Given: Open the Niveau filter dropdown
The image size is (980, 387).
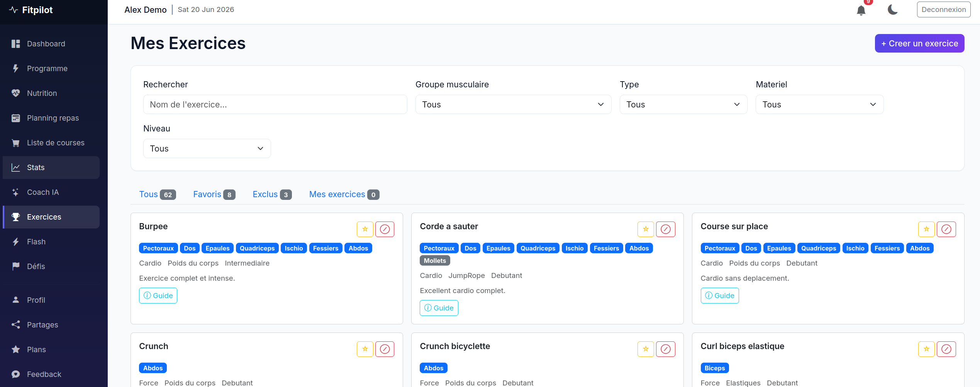Looking at the screenshot, I should 207,148.
